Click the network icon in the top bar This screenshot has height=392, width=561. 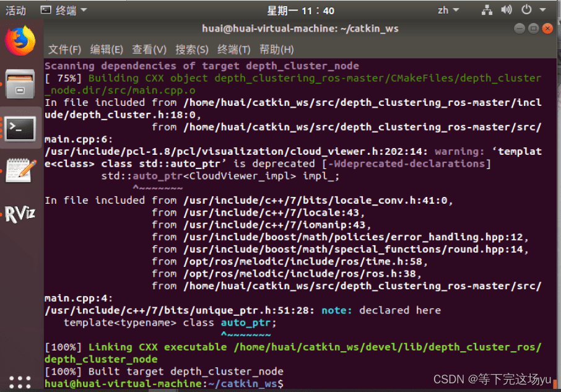(487, 9)
